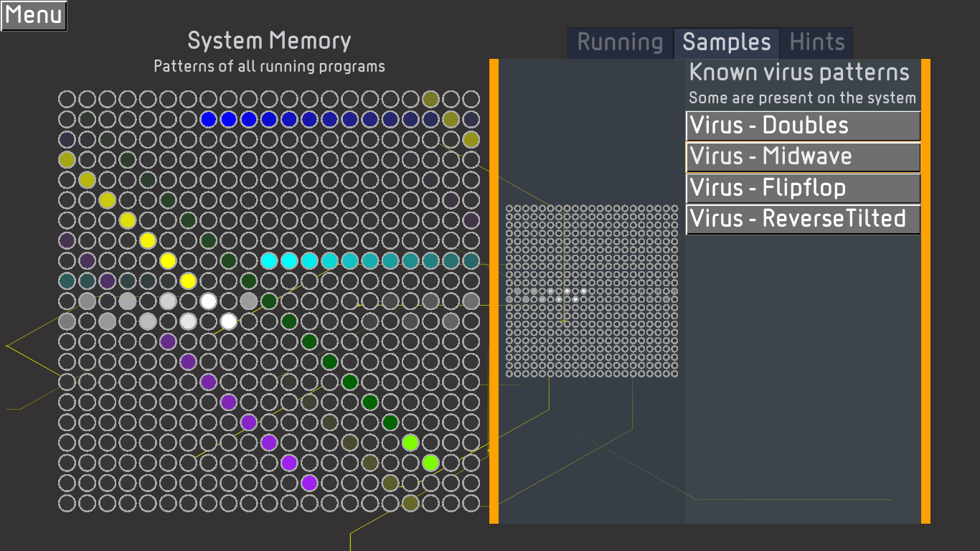Image resolution: width=980 pixels, height=551 pixels.
Task: Select the Virus - ReverseTilted pattern
Action: coord(803,220)
